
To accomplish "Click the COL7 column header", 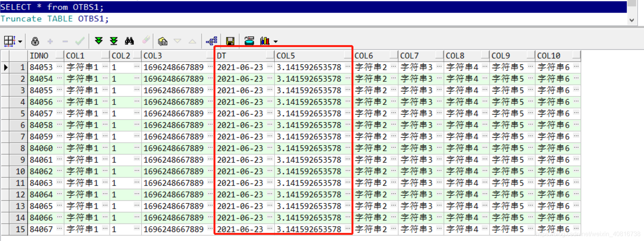I will [x=421, y=56].
